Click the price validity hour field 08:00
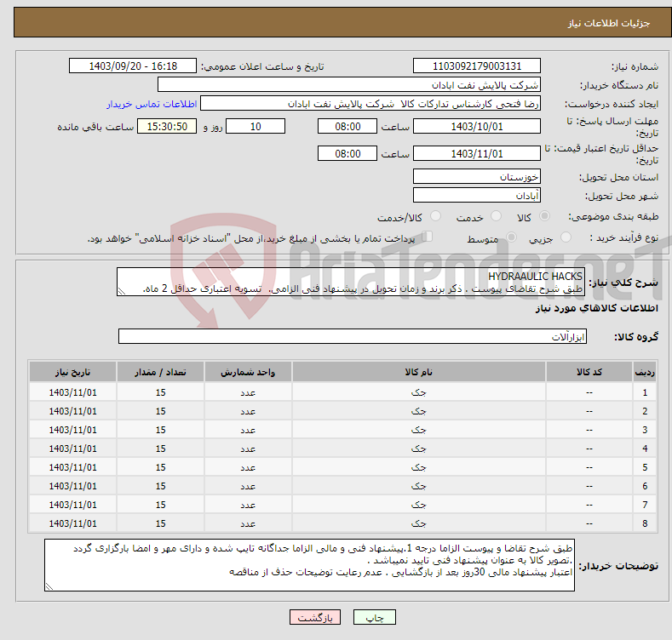This screenshot has height=640, width=672. [x=347, y=153]
